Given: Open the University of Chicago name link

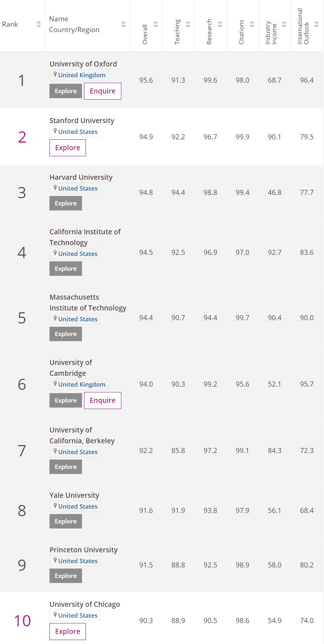Looking at the screenshot, I should (x=85, y=604).
